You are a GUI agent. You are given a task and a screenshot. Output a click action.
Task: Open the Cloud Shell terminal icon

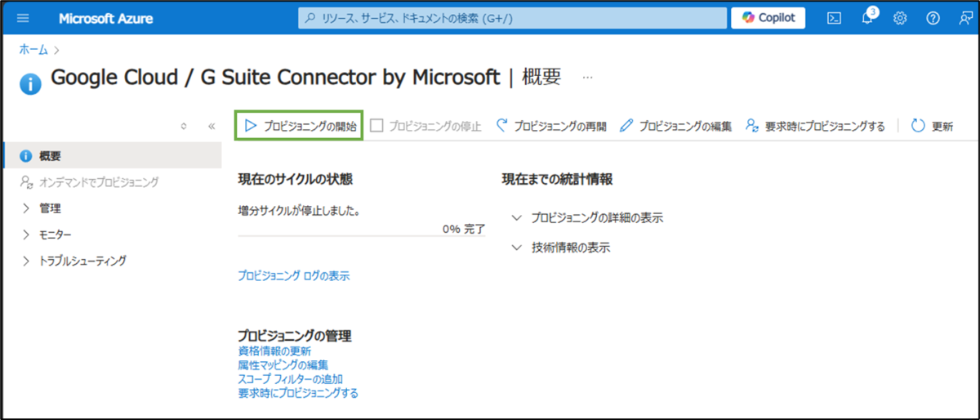tap(835, 18)
